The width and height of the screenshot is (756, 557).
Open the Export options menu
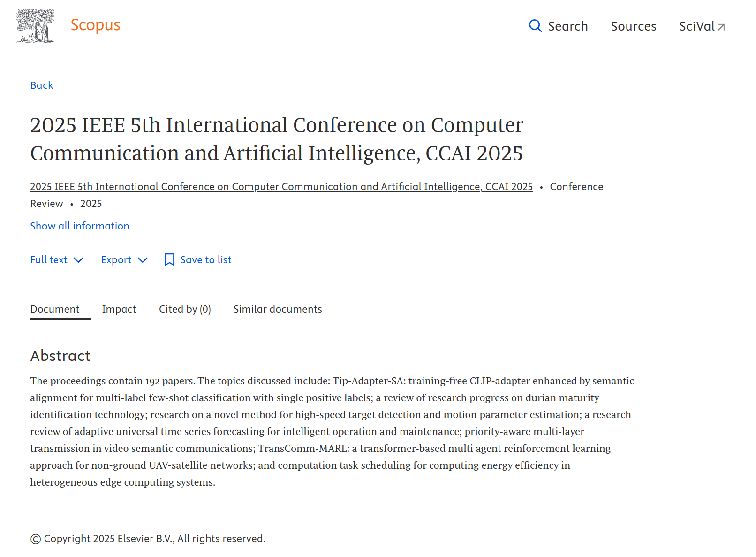(x=116, y=260)
